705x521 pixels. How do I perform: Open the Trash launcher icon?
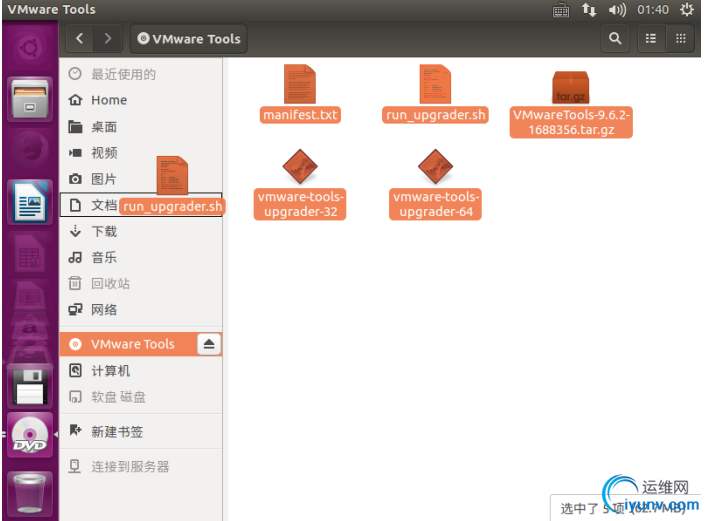[x=30, y=494]
